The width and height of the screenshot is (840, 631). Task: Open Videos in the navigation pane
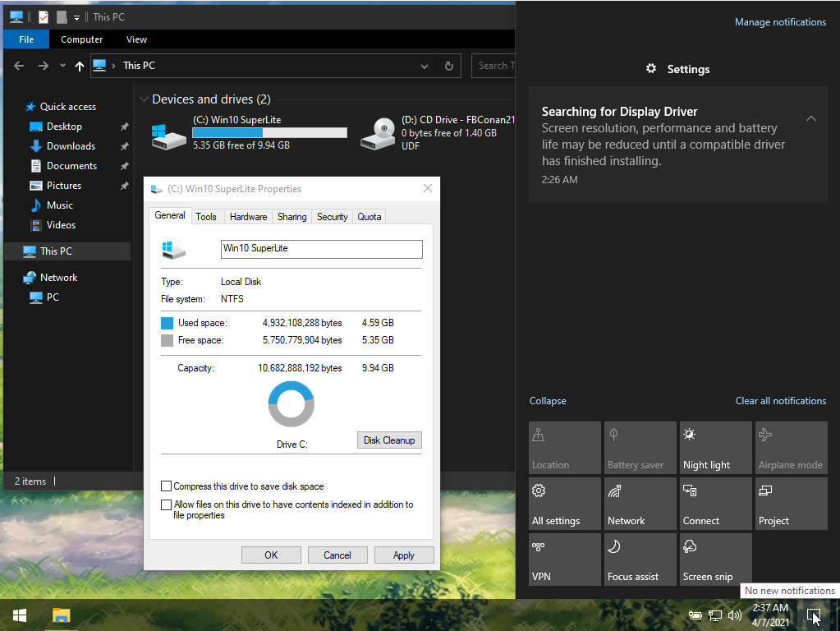pyautogui.click(x=61, y=225)
